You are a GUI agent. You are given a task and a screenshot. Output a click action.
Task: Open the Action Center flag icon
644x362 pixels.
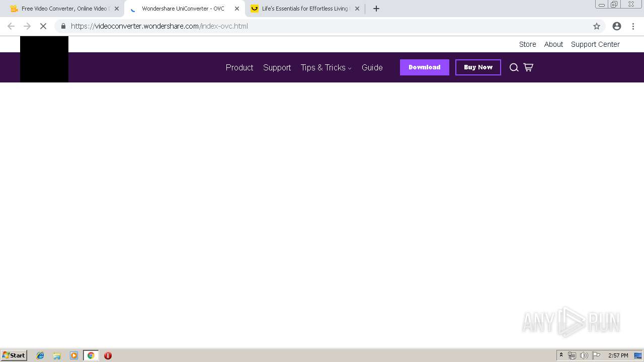[596, 355]
